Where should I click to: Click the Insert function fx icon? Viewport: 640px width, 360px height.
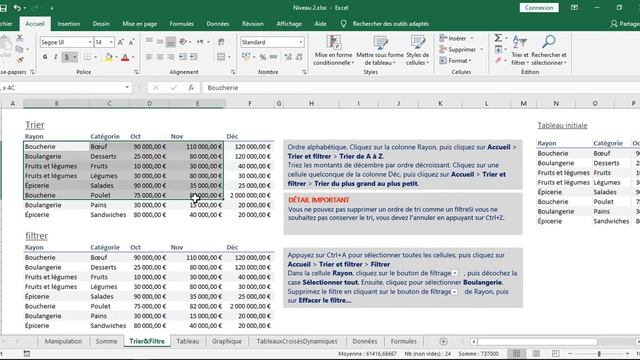point(191,88)
